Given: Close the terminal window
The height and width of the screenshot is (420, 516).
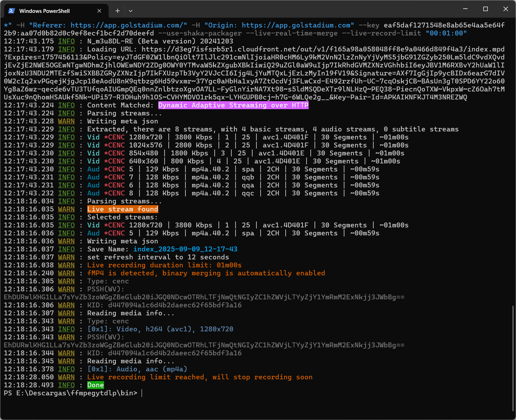Looking at the screenshot, I should tap(506, 9).
